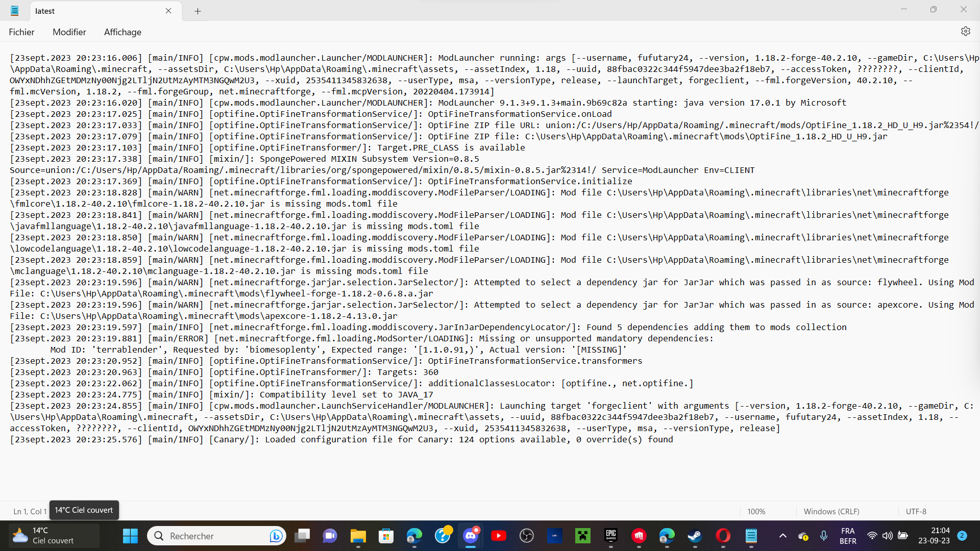Click 'Service=ModLauncher Env=CLIENT' text
This screenshot has height=551, width=980.
pos(678,170)
